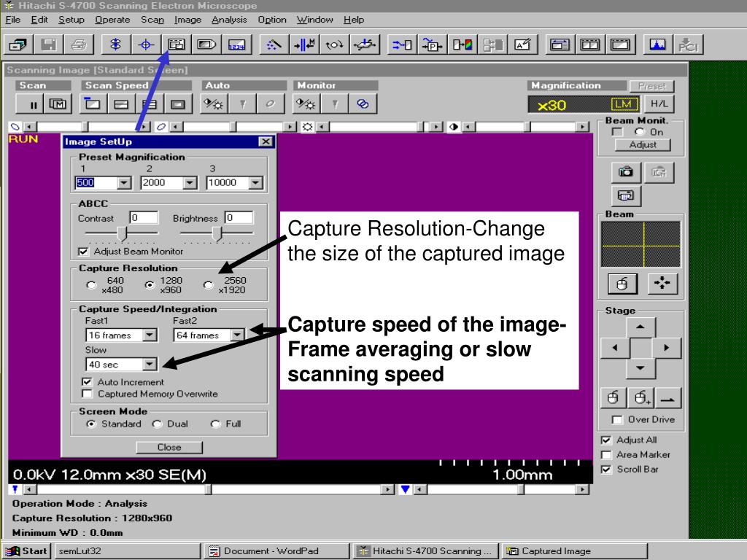Move stage right with the right arrow
747x560 pixels.
coord(667,348)
